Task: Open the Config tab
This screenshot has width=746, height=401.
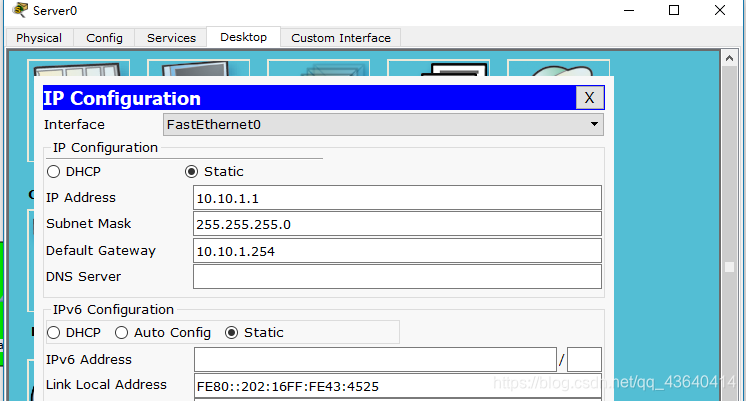Action: 104,38
